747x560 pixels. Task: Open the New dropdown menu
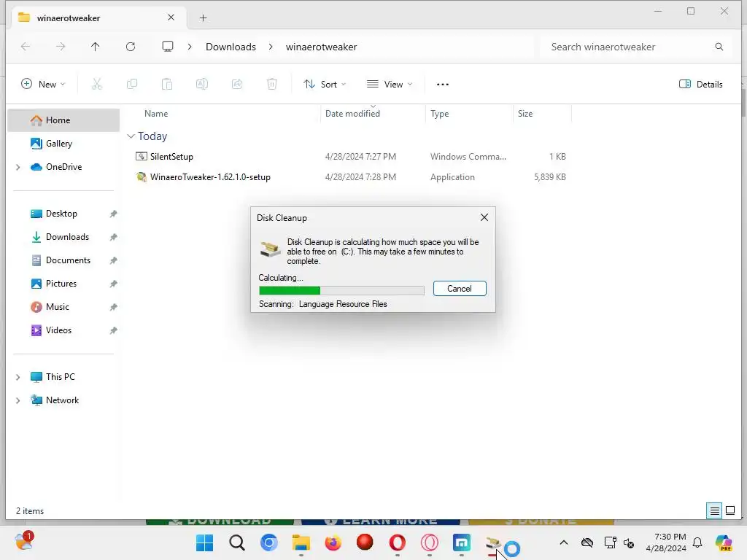click(x=43, y=85)
